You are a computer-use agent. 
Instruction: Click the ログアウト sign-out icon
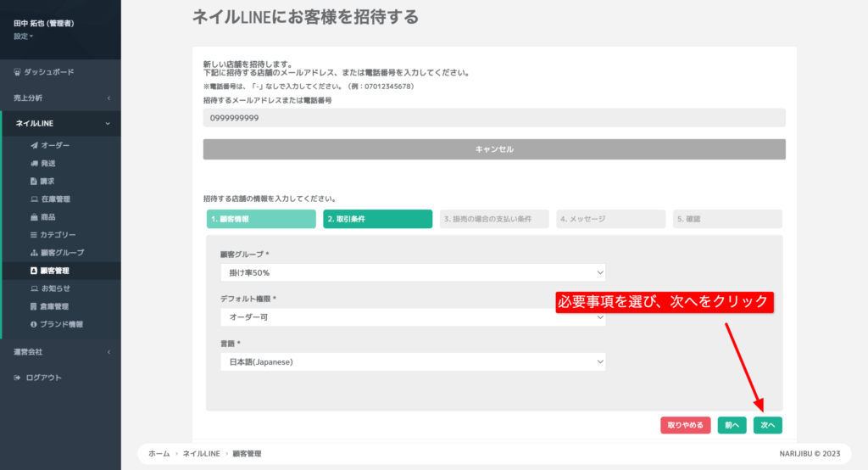pyautogui.click(x=18, y=378)
